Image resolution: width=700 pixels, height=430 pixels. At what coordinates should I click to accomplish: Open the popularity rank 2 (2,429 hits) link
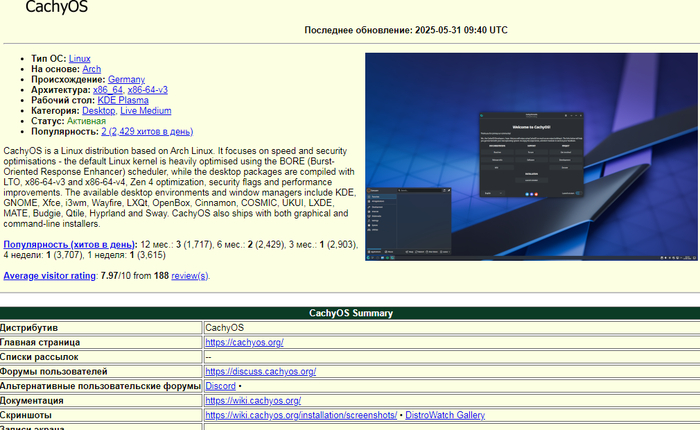click(147, 131)
